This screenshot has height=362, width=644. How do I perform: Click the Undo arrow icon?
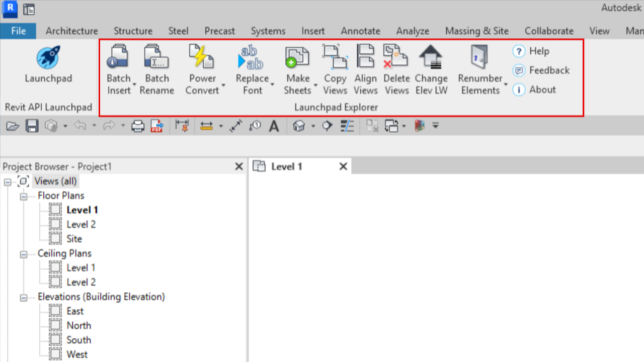tap(80, 126)
